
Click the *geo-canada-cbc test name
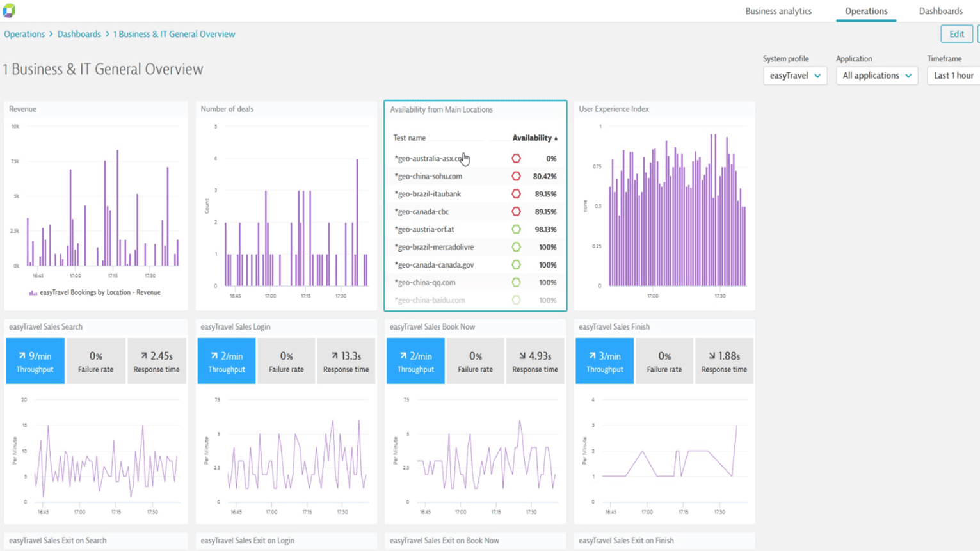[x=421, y=212]
